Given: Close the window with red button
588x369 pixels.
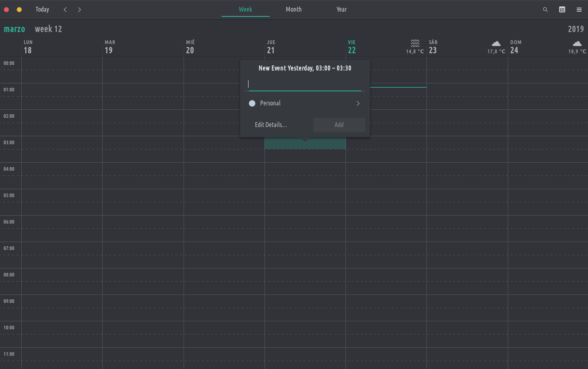Looking at the screenshot, I should pyautogui.click(x=6, y=10).
